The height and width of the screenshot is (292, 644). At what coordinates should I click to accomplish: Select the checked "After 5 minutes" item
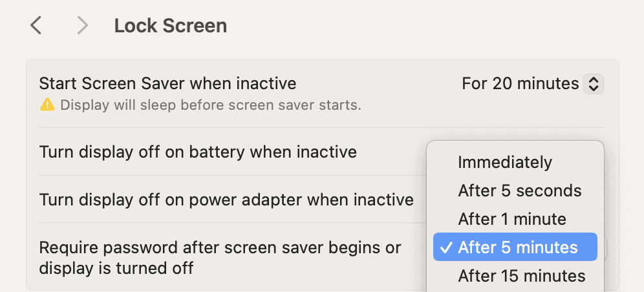pyautogui.click(x=518, y=247)
